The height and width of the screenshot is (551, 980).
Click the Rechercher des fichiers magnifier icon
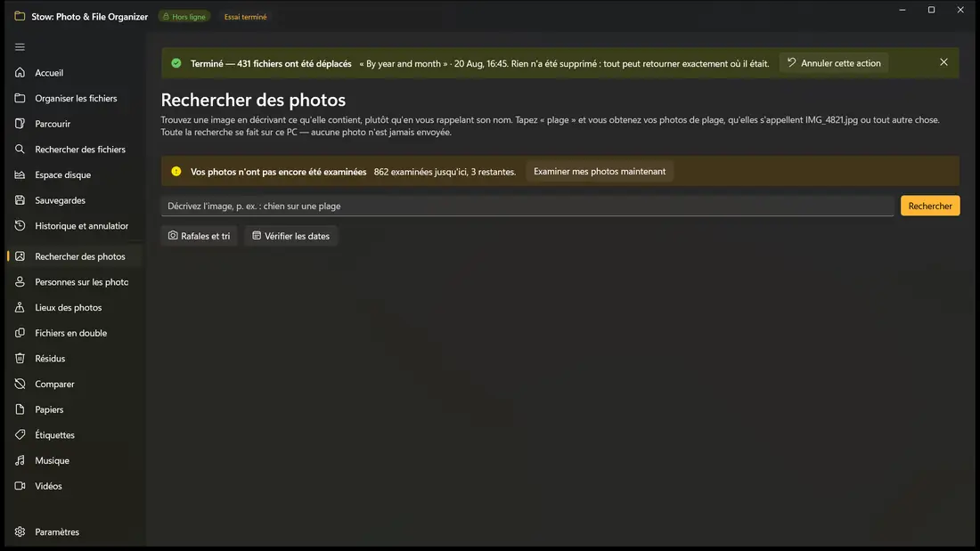coord(20,150)
